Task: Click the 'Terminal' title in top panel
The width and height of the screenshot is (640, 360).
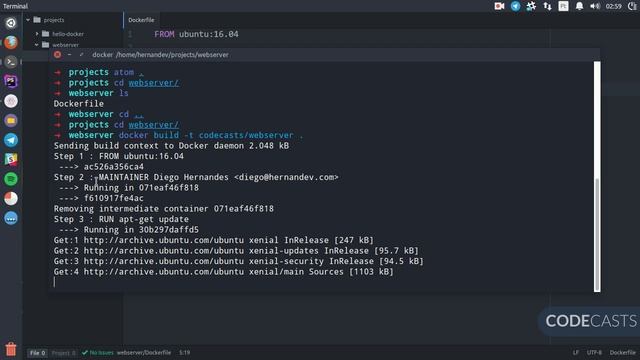Action: tap(16, 6)
